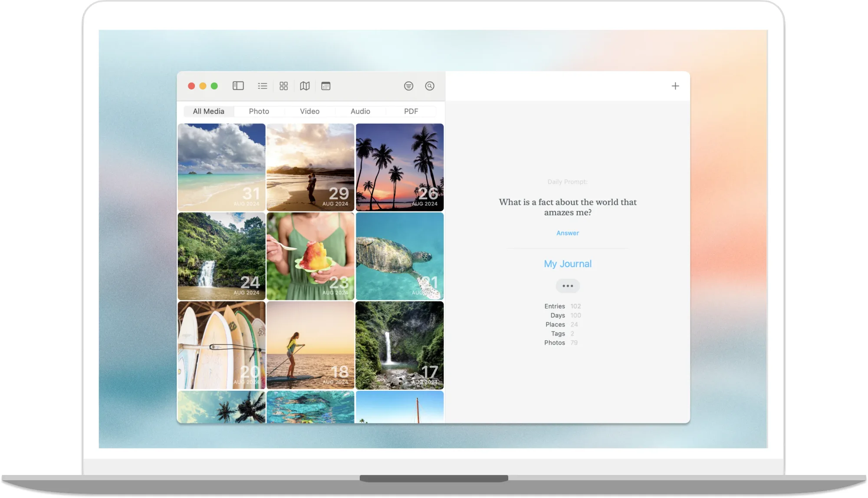
Task: Open the 21 Aug sea turtle photo
Action: point(400,256)
